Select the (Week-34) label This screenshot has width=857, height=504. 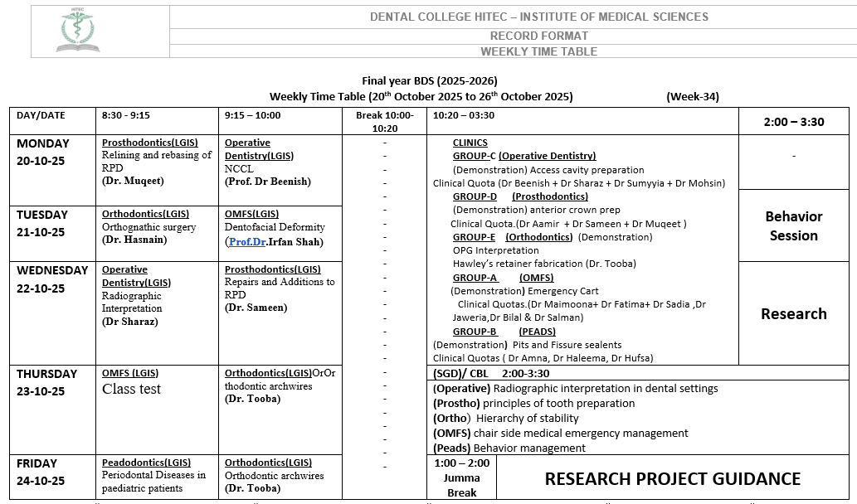click(692, 96)
